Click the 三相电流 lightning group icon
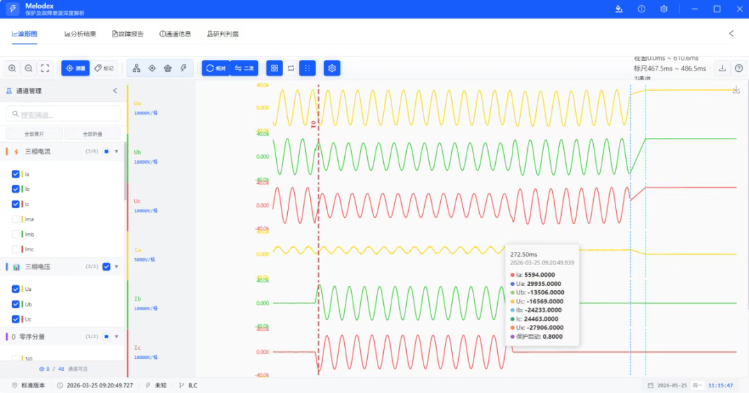Image resolution: width=749 pixels, height=393 pixels. tap(16, 151)
